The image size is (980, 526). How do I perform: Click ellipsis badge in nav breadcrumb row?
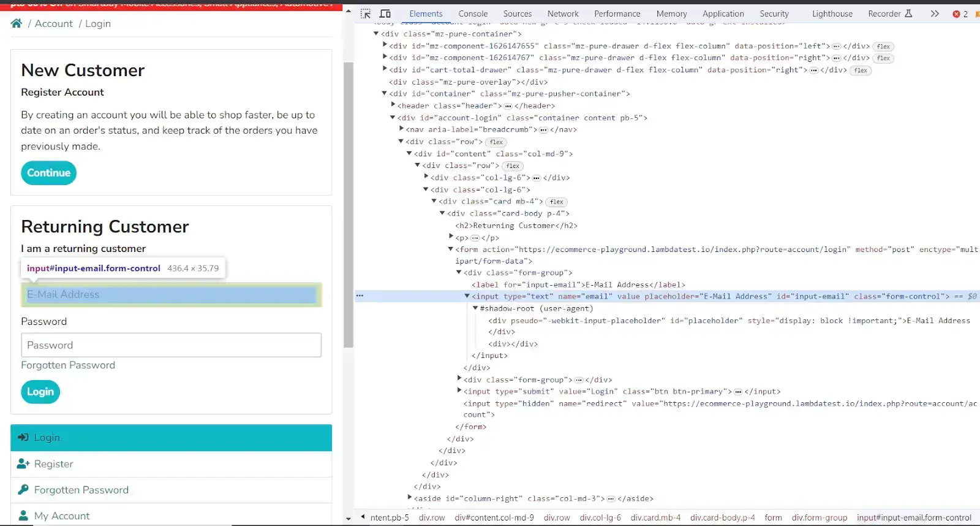pos(543,130)
